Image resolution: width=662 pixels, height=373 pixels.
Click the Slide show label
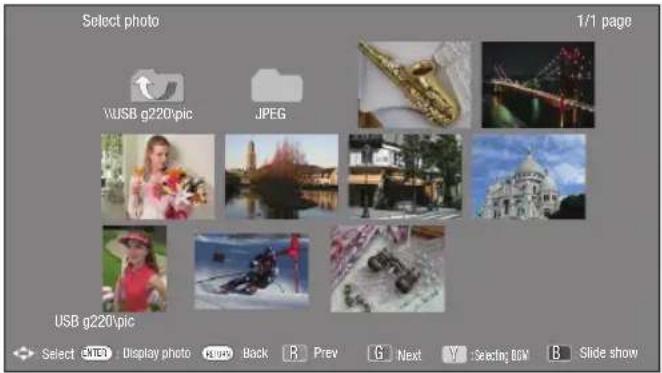point(608,353)
